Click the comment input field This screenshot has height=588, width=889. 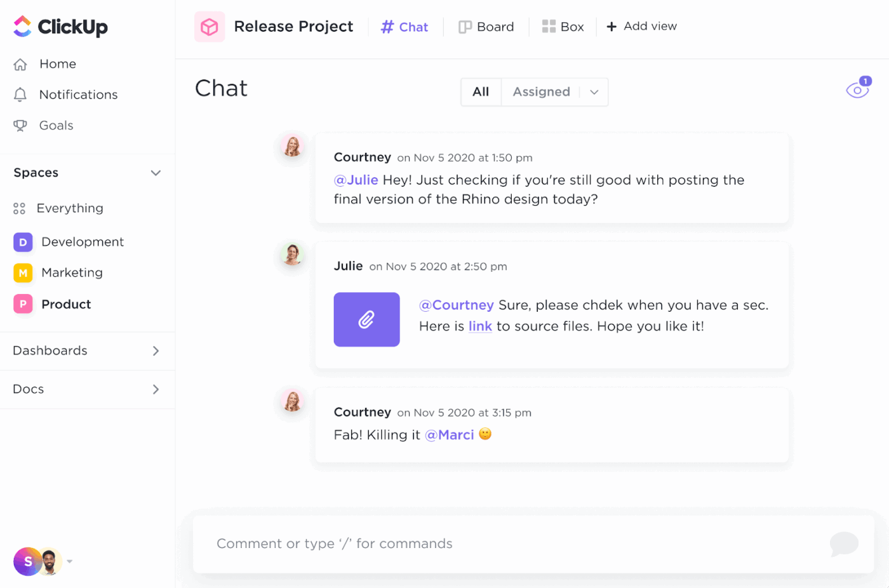tap(444, 544)
